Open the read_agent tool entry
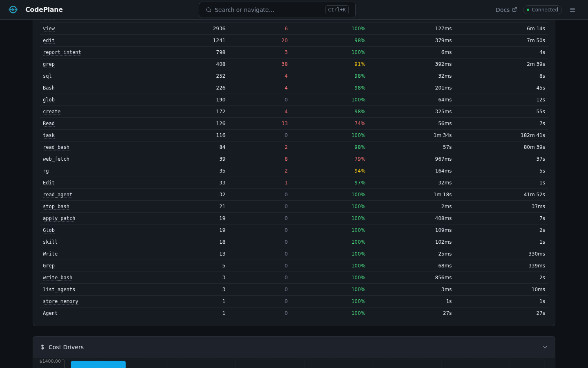Viewport: 588px width, 368px height. 58,195
